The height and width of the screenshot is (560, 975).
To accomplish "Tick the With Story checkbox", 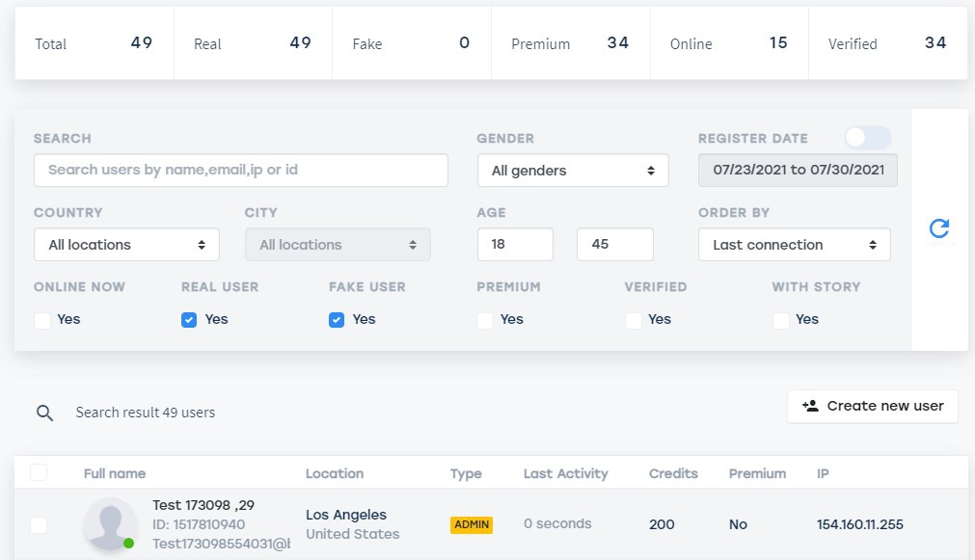I will [780, 320].
